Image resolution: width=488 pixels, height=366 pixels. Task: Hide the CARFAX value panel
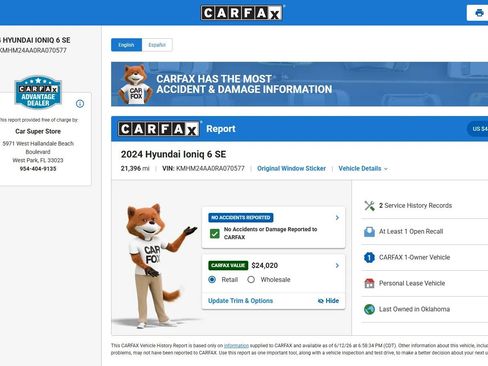(x=328, y=301)
